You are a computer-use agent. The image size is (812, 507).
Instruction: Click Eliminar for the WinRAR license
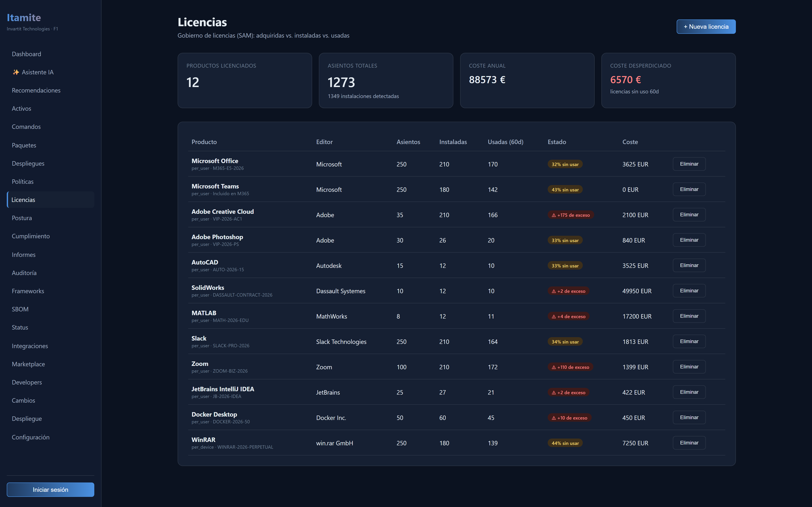689,443
